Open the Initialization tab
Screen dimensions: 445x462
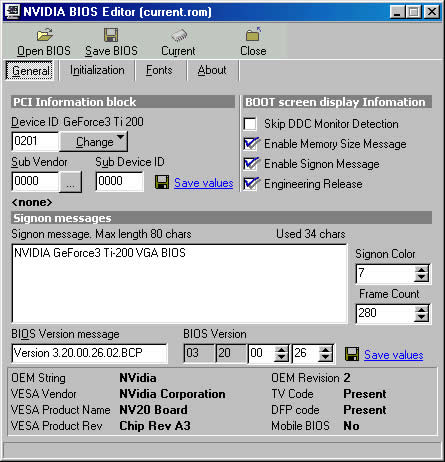[x=97, y=70]
